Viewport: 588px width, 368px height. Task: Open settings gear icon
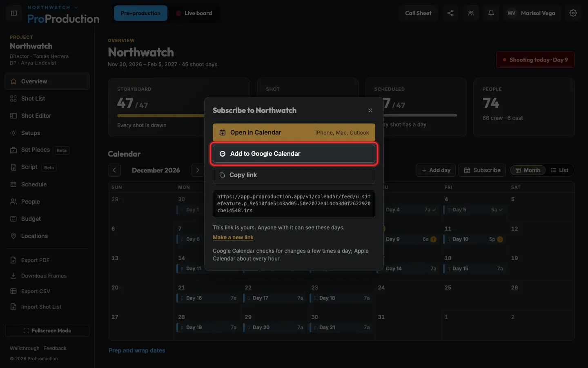pyautogui.click(x=573, y=13)
